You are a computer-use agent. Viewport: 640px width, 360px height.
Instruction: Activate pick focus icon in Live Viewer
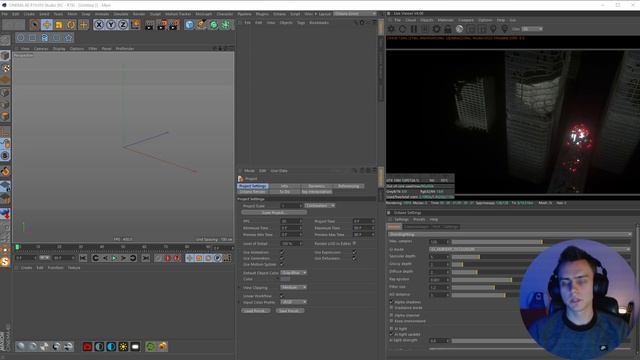(493, 29)
